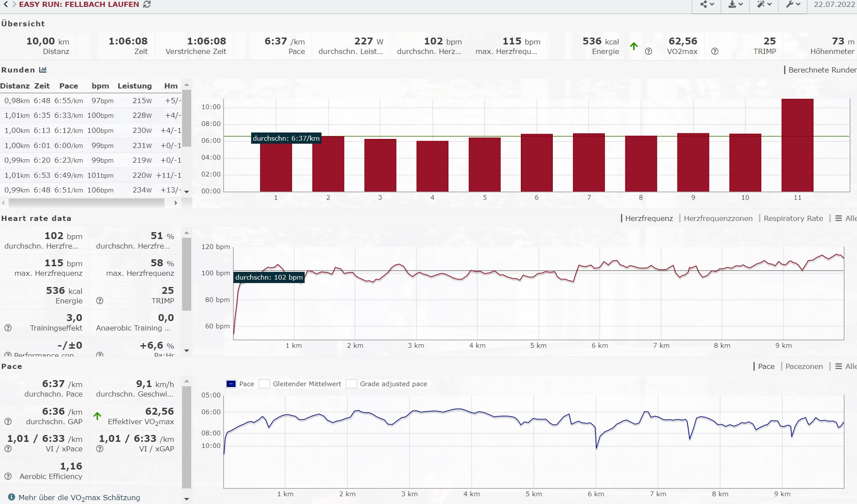Screen dimensions: 857x504
Task: Switch to the Pacezonen tab
Action: pyautogui.click(x=803, y=366)
